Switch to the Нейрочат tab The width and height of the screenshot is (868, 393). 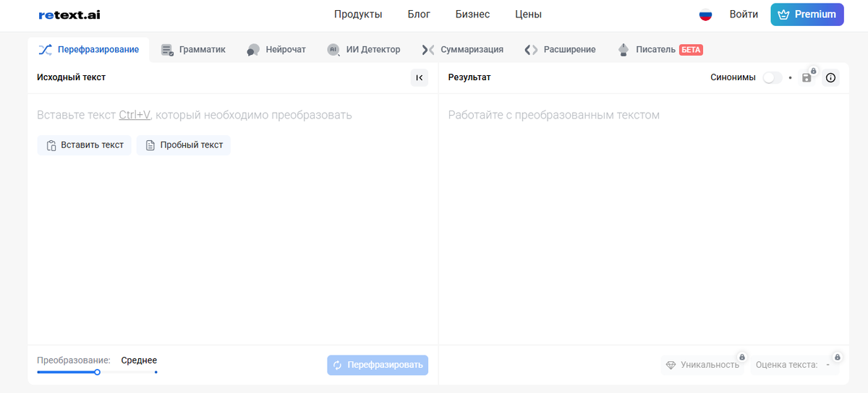[276, 50]
